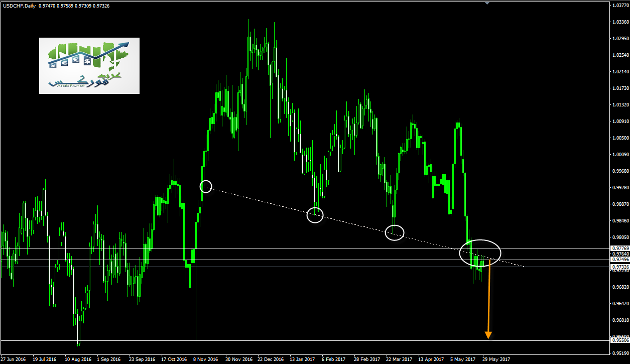Click the 0.95506 horizontal line price tag

click(620, 340)
